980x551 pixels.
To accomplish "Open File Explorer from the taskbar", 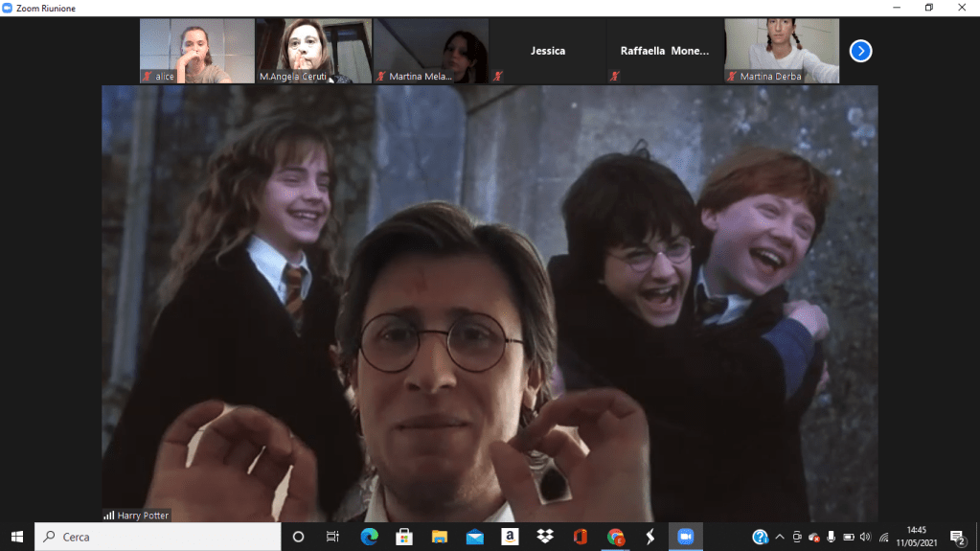I will click(440, 537).
